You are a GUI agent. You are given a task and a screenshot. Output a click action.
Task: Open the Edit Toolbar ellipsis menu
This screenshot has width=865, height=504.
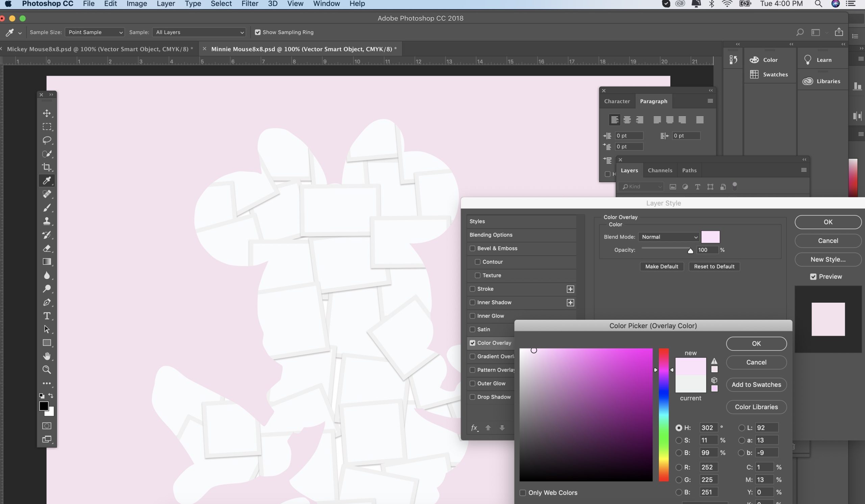(x=47, y=383)
